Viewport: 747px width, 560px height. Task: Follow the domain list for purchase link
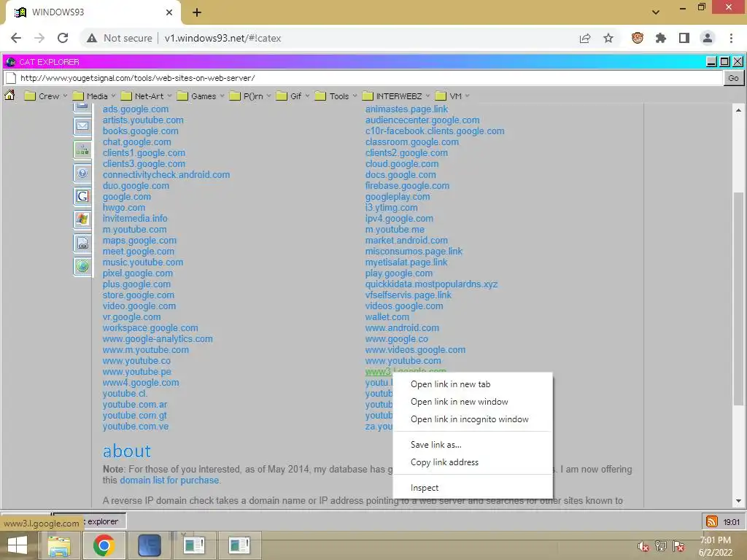point(169,481)
